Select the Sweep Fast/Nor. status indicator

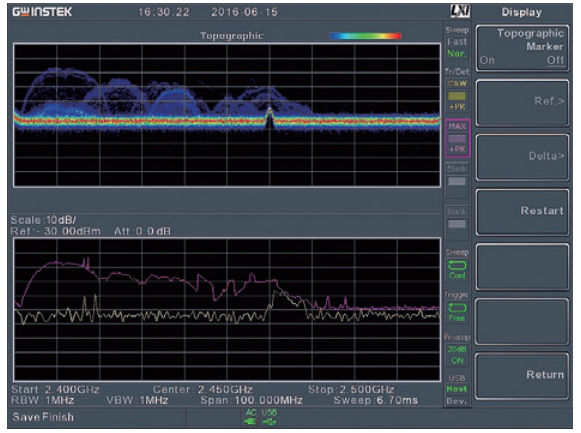tap(457, 42)
